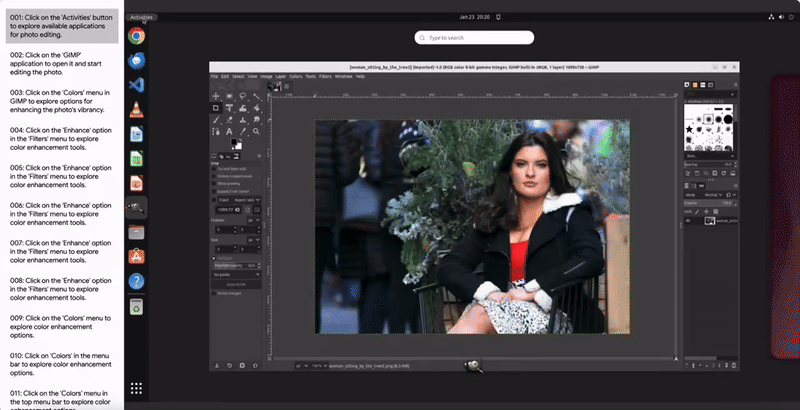Select the Zoom magnifier tool
This screenshot has width=800, height=410.
pyautogui.click(x=256, y=132)
